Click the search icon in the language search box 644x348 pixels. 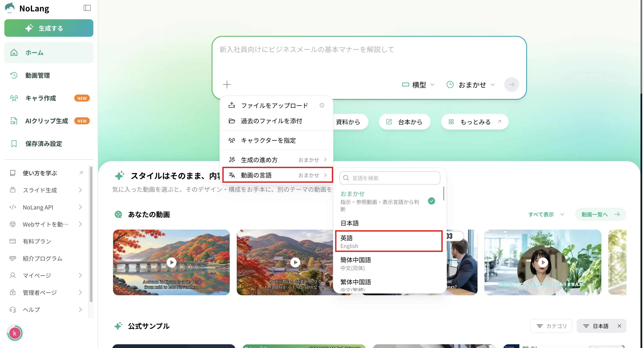pos(347,178)
